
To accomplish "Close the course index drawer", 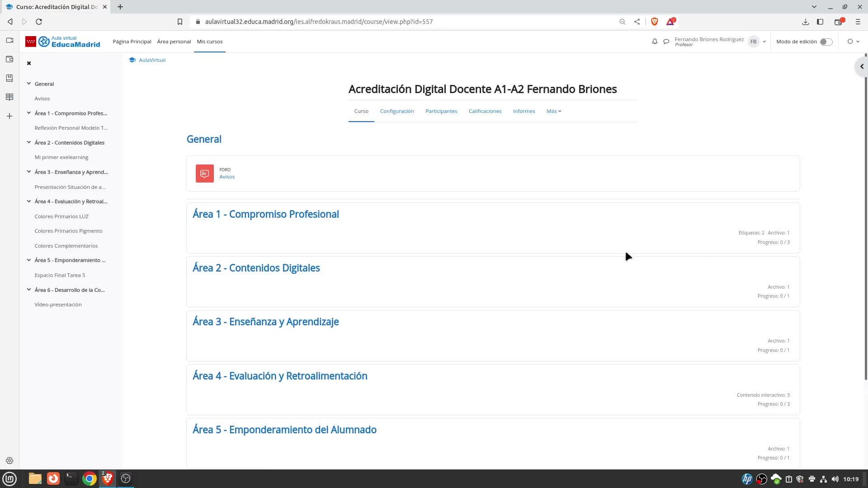I will click(x=29, y=63).
